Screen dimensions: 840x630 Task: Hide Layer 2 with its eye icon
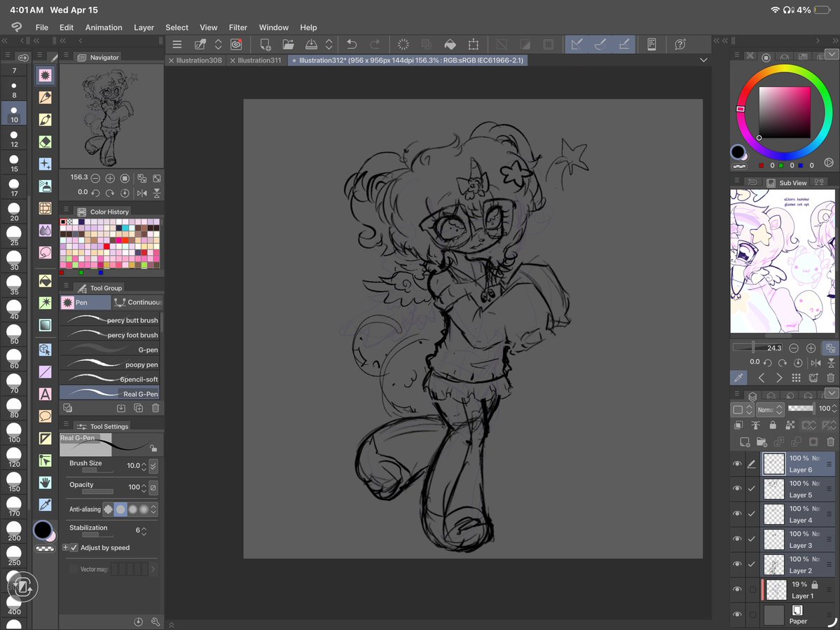(x=737, y=564)
